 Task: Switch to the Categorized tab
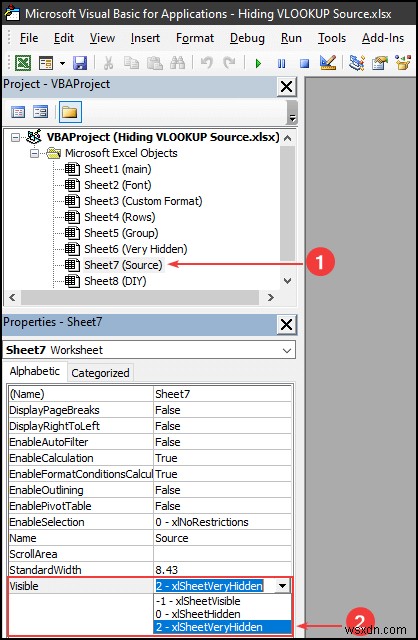[x=100, y=373]
